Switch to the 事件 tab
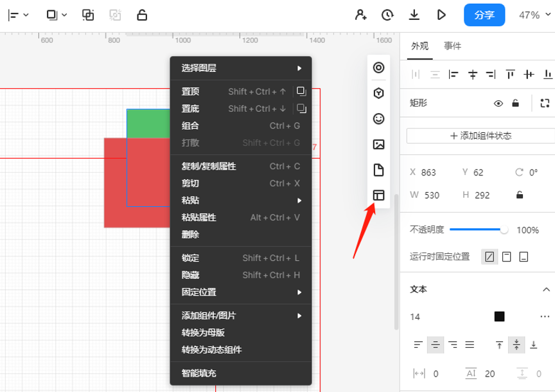Image resolution: width=555 pixels, height=392 pixels. point(452,46)
